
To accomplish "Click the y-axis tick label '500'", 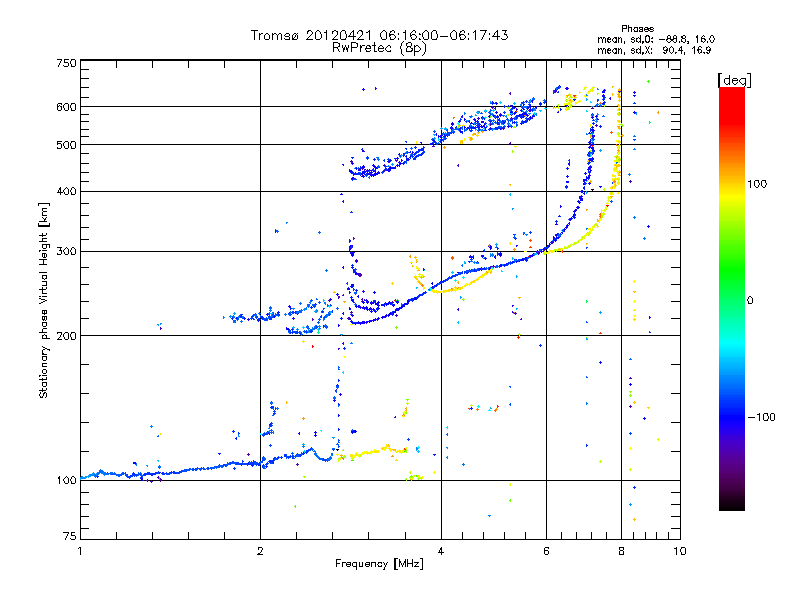I will point(66,145).
